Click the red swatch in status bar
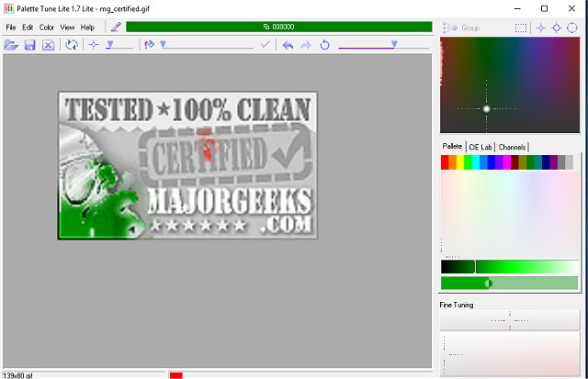 175,375
